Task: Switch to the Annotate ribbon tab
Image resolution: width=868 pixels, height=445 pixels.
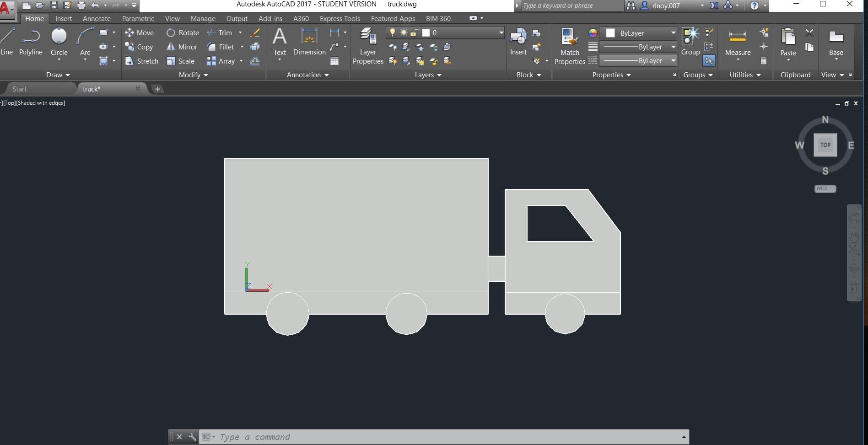Action: pos(97,18)
